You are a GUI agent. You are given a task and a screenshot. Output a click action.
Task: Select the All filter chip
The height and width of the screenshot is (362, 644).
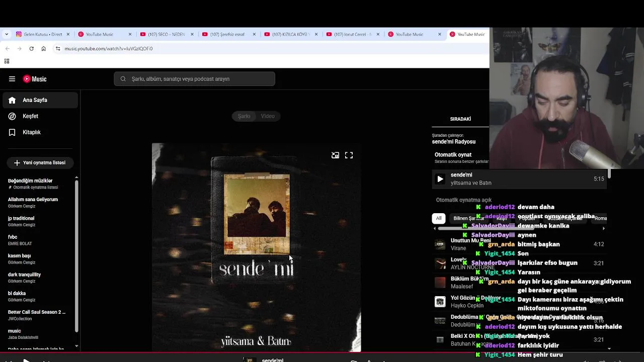(x=439, y=218)
